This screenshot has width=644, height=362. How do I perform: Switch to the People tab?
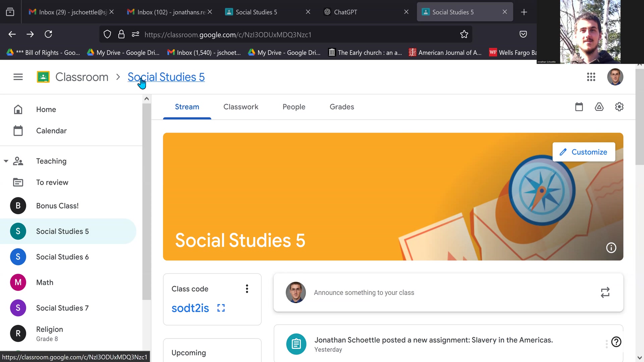(294, 107)
